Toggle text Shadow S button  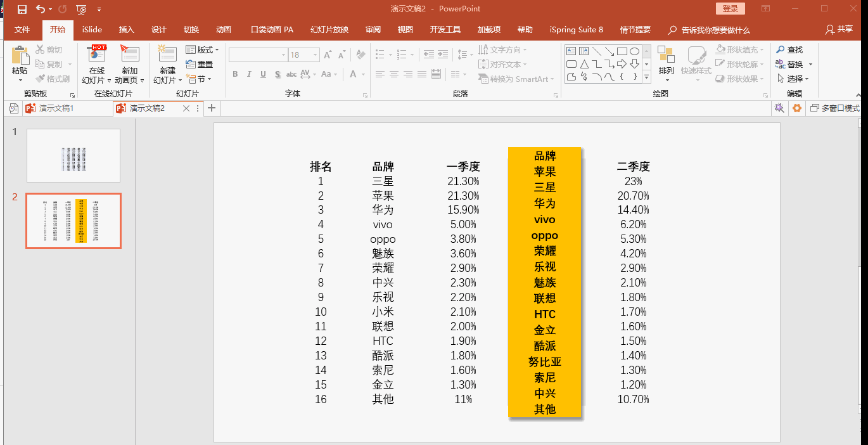(278, 74)
